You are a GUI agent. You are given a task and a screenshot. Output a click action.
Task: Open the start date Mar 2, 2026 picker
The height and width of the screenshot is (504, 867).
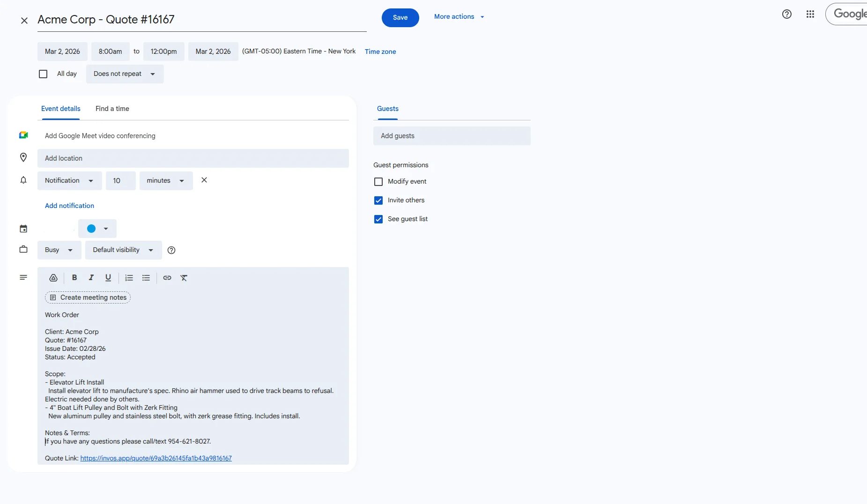[62, 52]
